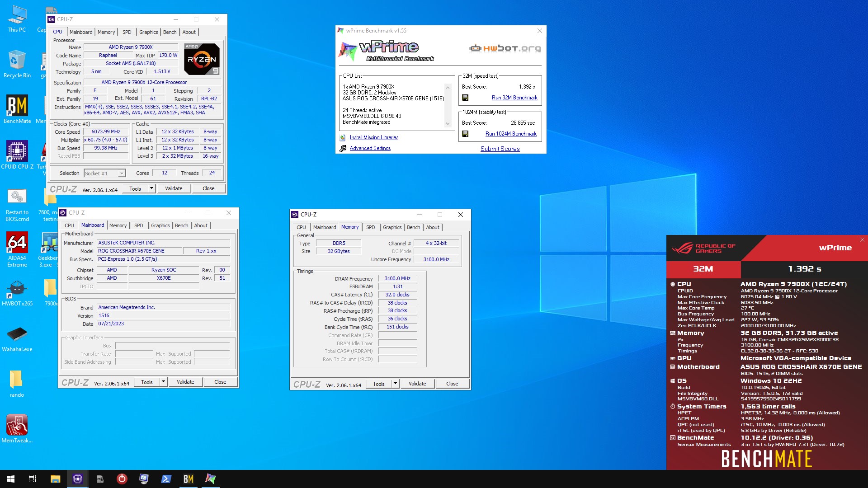Click taskbar icon right of File Explorer
The width and height of the screenshot is (868, 488).
pyautogui.click(x=77, y=479)
